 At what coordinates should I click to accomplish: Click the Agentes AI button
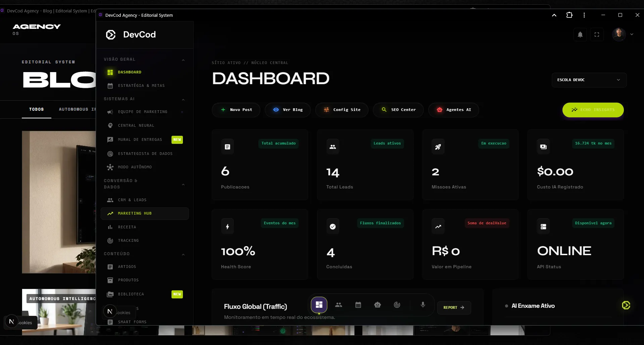coord(453,110)
